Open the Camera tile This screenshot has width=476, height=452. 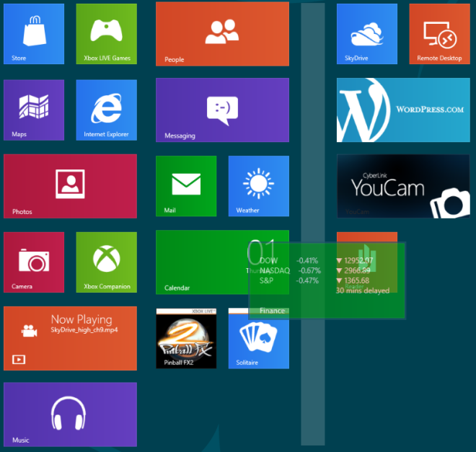click(x=34, y=262)
